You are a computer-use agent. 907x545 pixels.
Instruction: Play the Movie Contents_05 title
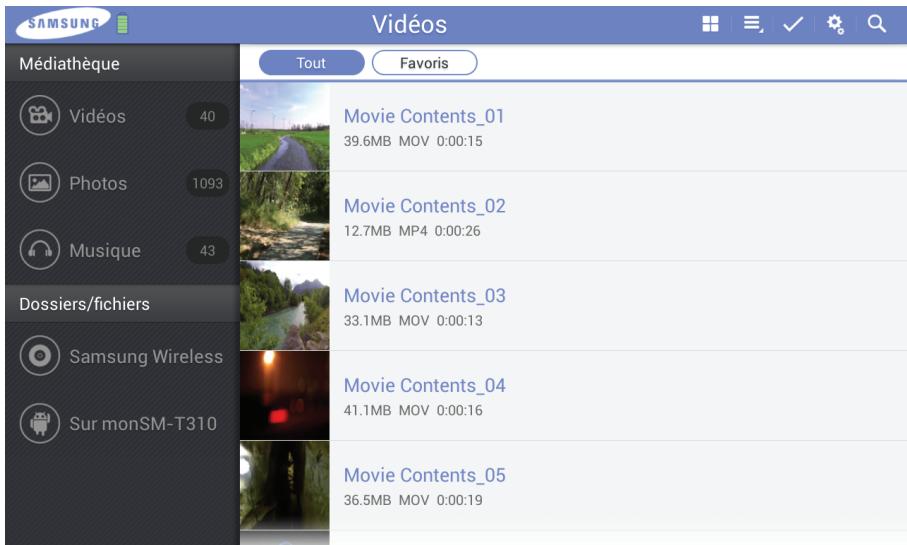[425, 475]
